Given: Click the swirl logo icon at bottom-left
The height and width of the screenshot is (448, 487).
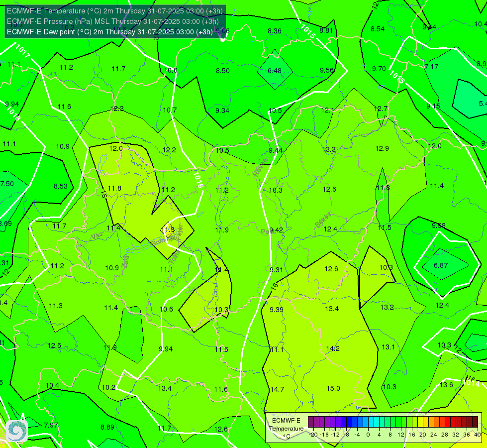Looking at the screenshot, I should pyautogui.click(x=17, y=431).
